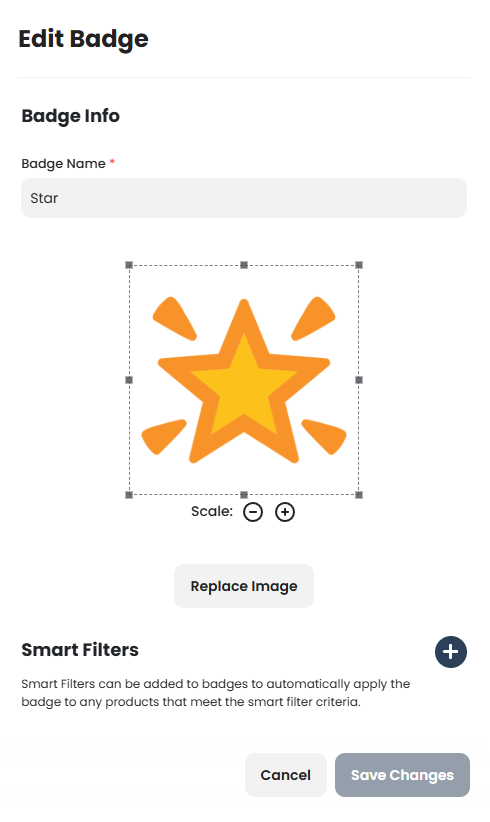Select the bottom-left crop handle
The width and height of the screenshot is (490, 822).
[x=129, y=495]
